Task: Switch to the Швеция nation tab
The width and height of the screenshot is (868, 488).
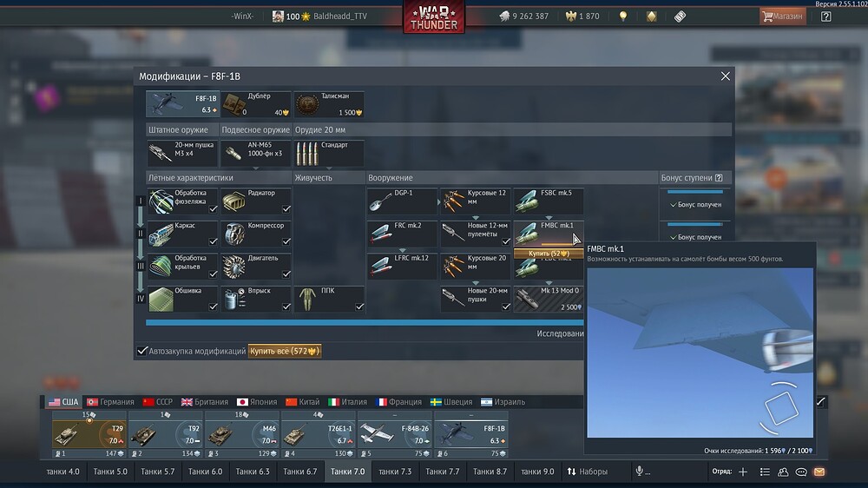Action: coord(451,401)
